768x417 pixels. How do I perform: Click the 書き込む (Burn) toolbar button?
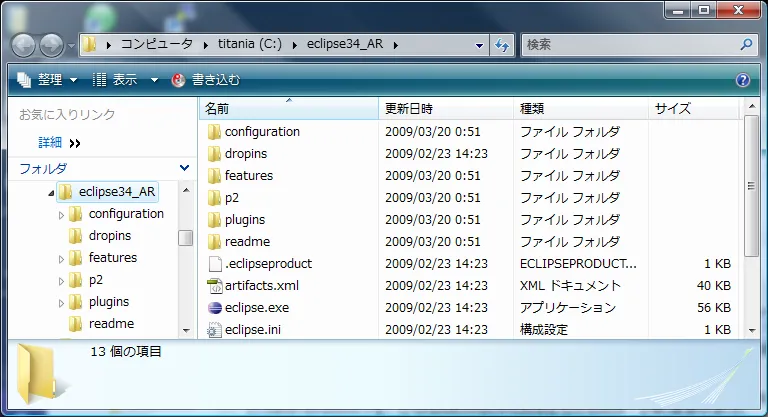(206, 80)
